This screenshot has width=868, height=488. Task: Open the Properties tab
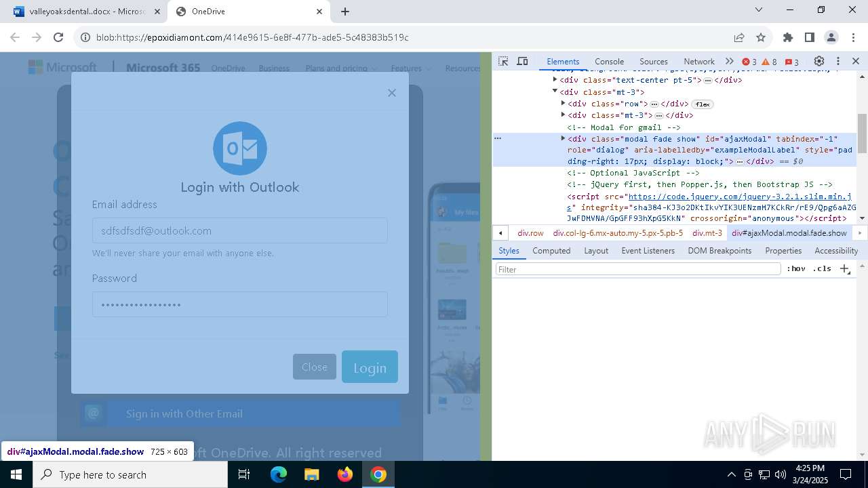point(783,251)
